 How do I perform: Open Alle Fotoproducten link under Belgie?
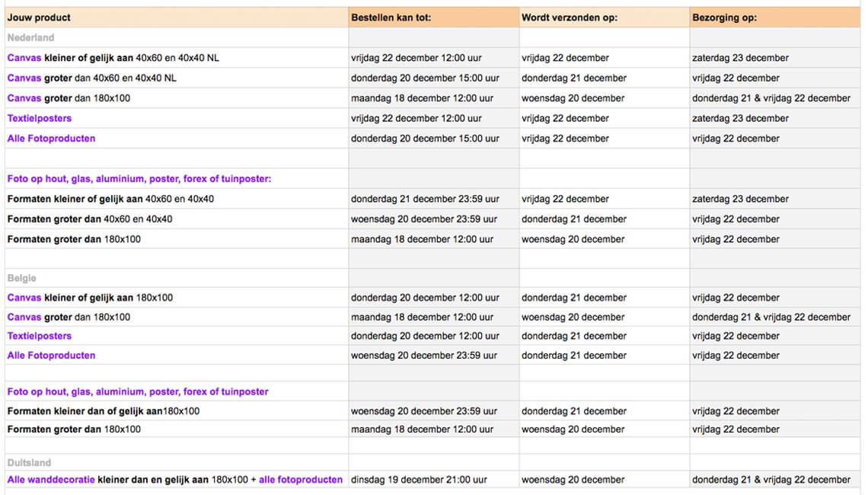tap(51, 356)
